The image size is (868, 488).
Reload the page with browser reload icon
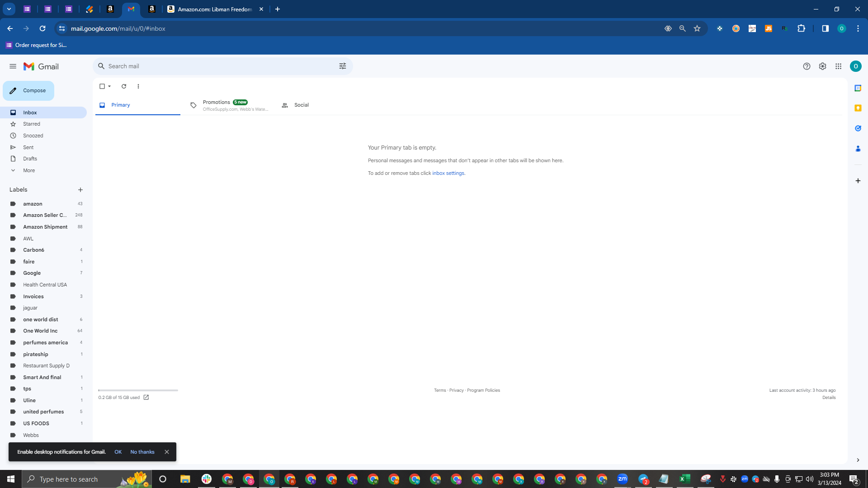point(42,28)
